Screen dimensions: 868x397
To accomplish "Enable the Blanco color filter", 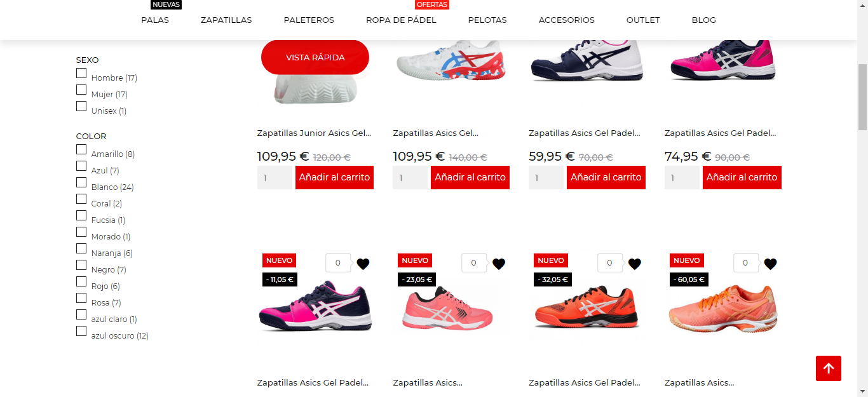I will click(81, 183).
